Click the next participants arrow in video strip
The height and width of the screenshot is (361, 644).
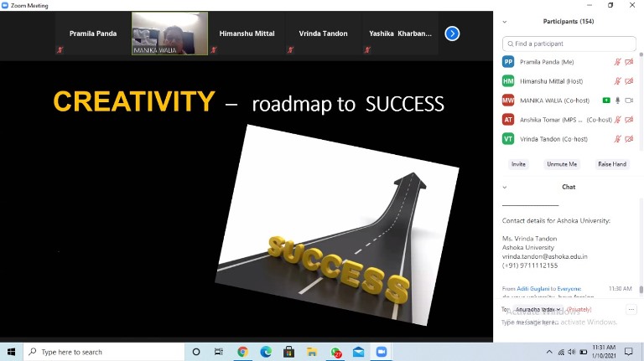pos(452,34)
